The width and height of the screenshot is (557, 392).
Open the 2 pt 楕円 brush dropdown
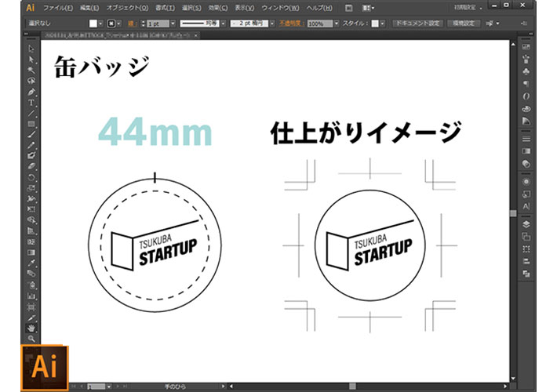click(272, 24)
